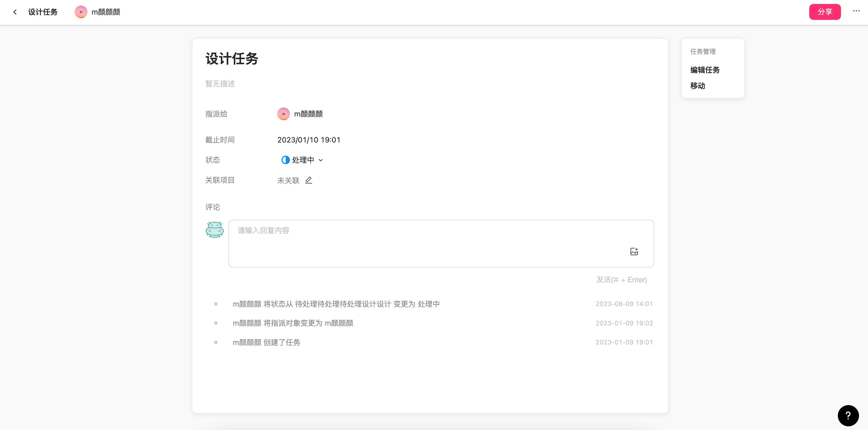The image size is (868, 430).
Task: Click timestamp 2023-01-09 19:02
Action: (x=624, y=323)
